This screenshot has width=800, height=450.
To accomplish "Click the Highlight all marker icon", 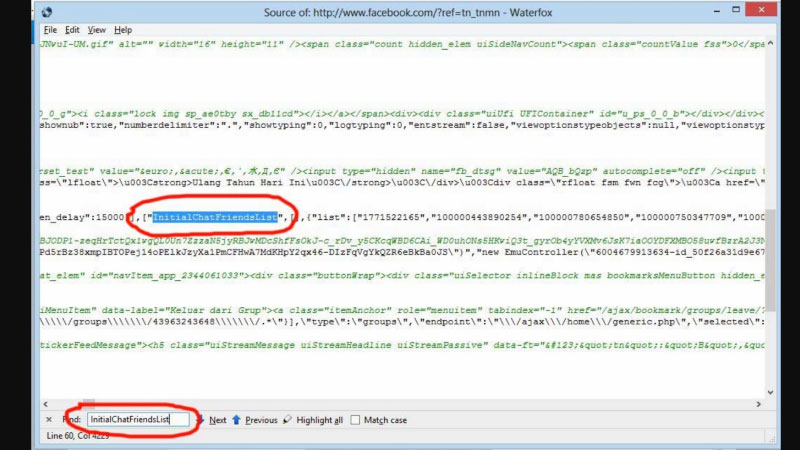I will (x=286, y=420).
